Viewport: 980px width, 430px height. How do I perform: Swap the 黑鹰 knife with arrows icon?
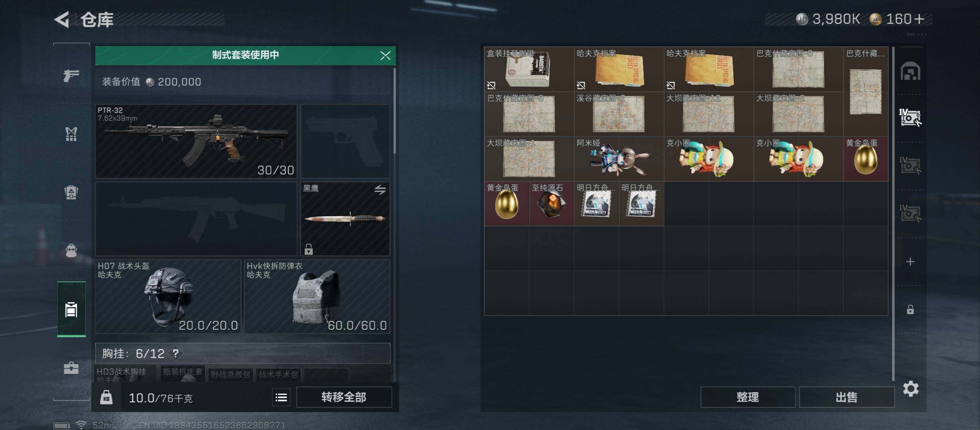pos(380,190)
